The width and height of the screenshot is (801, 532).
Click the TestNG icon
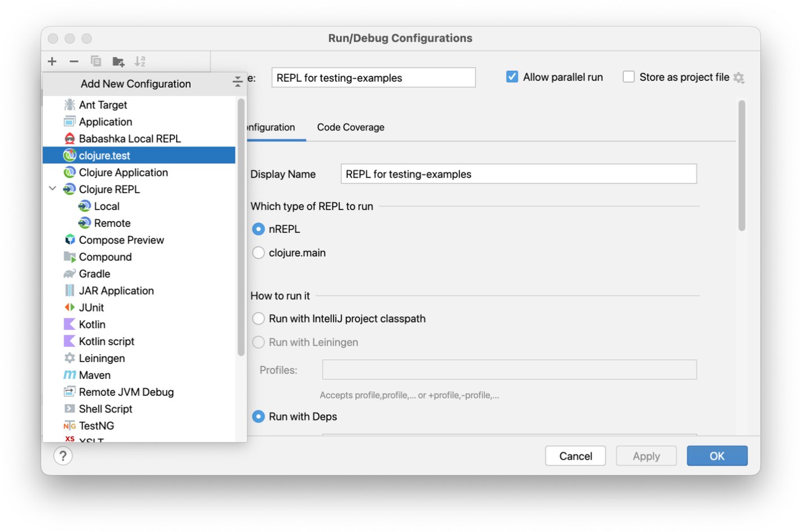pos(69,426)
